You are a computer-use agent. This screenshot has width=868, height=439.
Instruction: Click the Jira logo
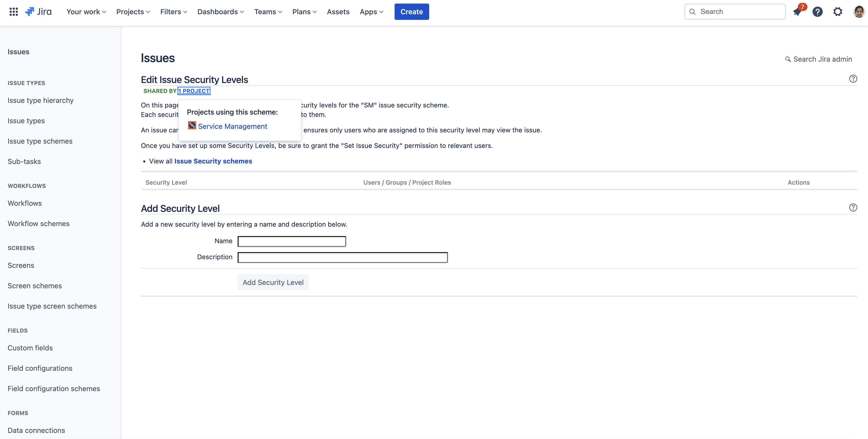[x=38, y=12]
